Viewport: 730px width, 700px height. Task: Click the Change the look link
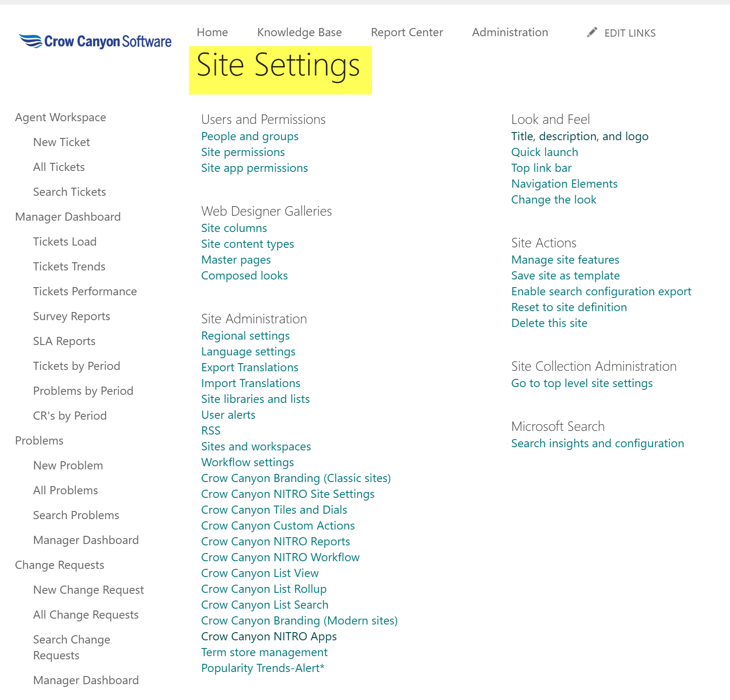coord(554,199)
